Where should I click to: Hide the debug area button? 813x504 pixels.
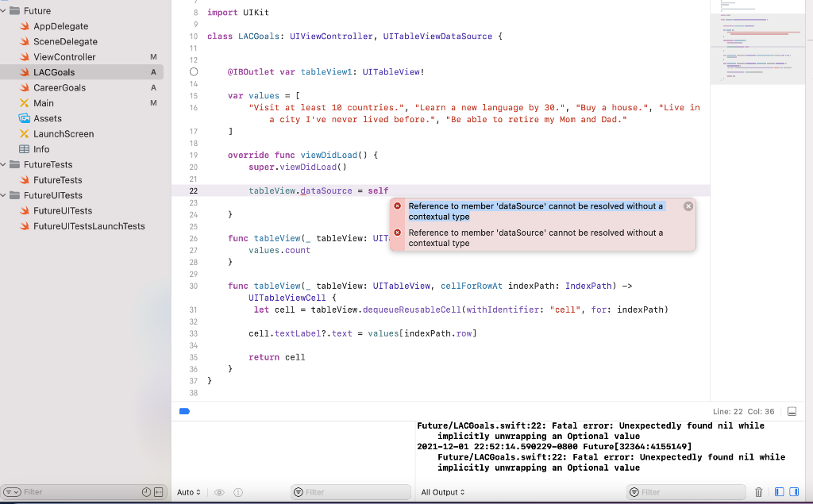point(792,411)
